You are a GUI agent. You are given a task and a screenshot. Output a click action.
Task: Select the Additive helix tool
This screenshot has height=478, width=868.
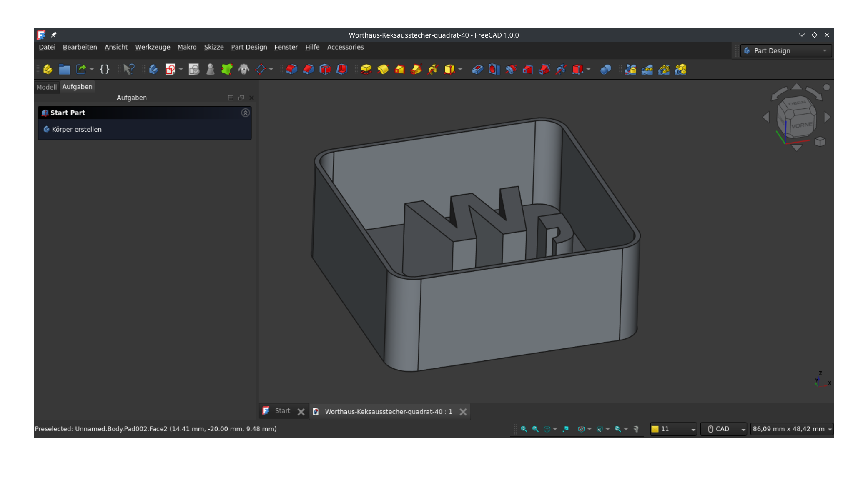tap(433, 69)
